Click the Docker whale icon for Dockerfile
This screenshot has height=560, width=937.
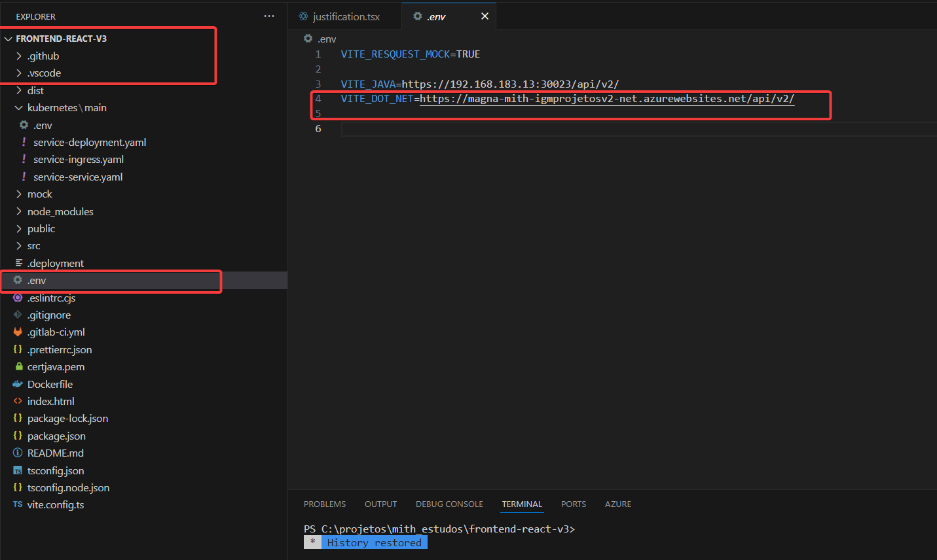pyautogui.click(x=18, y=384)
